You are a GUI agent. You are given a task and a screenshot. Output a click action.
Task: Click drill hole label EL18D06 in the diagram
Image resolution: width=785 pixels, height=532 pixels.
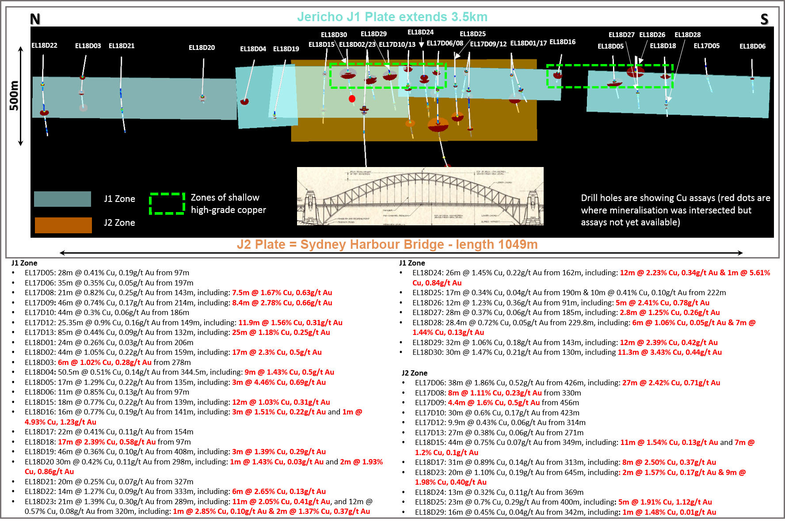click(752, 46)
